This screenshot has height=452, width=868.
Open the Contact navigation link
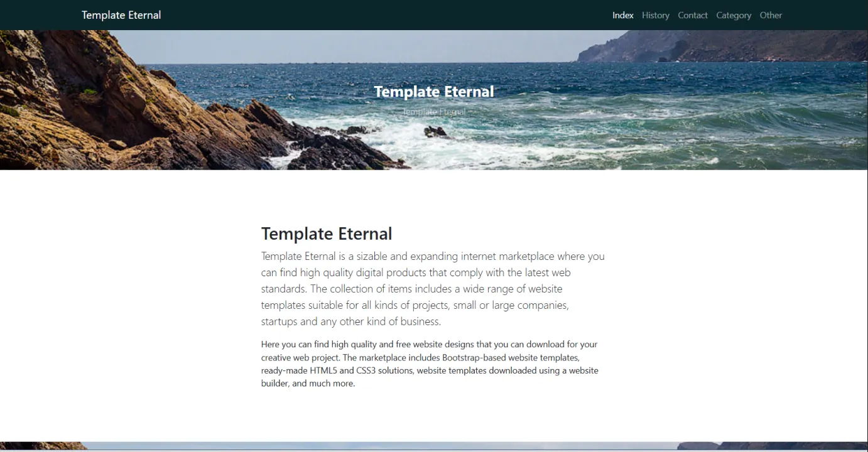(x=692, y=15)
